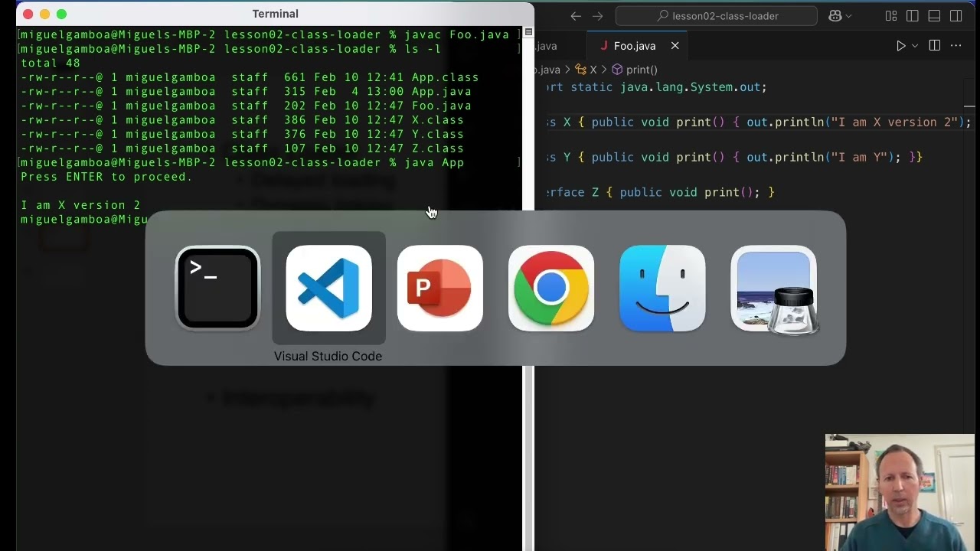
Task: Go back in VS Code navigation history
Action: click(576, 16)
